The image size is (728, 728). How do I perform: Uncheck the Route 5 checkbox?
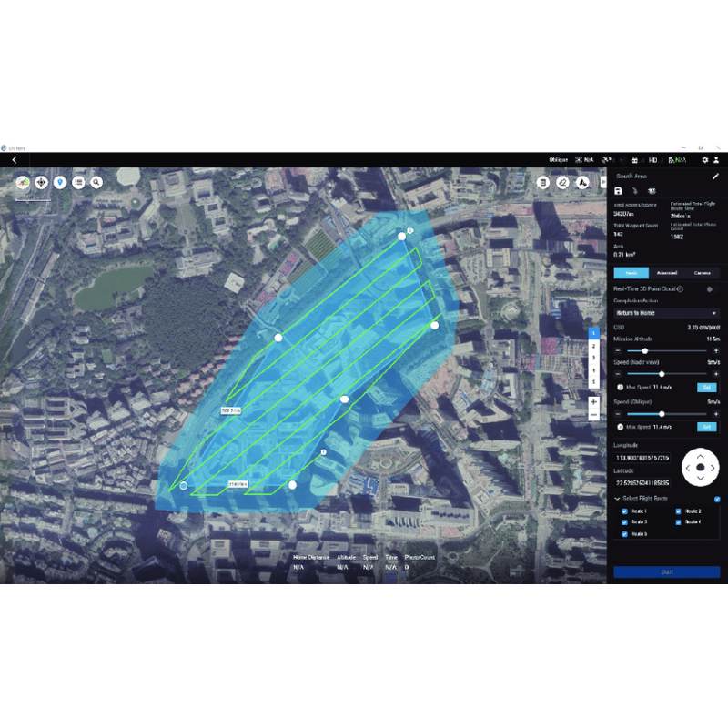tap(624, 534)
